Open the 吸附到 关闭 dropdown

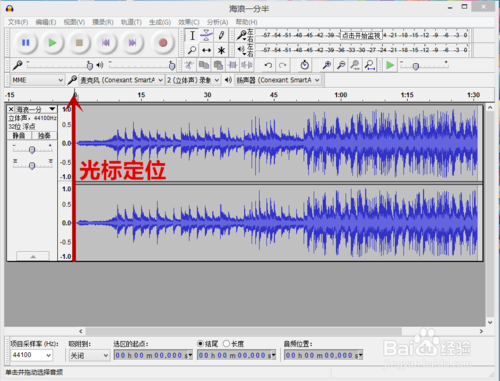[x=89, y=355]
